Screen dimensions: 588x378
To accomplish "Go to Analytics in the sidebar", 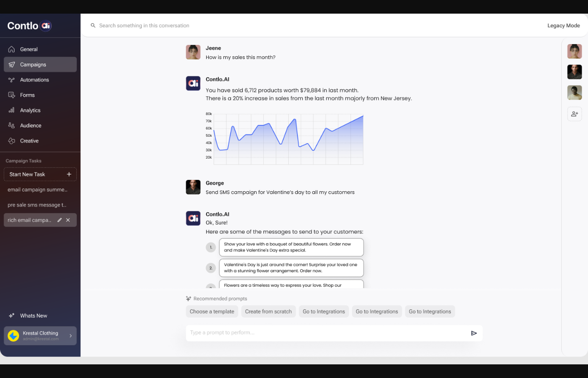I will click(x=30, y=110).
